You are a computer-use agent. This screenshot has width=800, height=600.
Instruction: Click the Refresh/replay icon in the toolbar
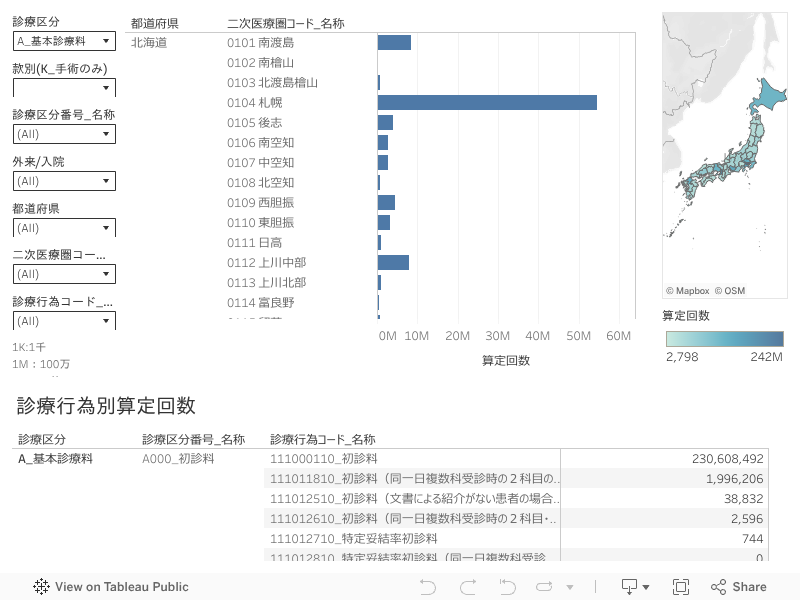coord(544,587)
